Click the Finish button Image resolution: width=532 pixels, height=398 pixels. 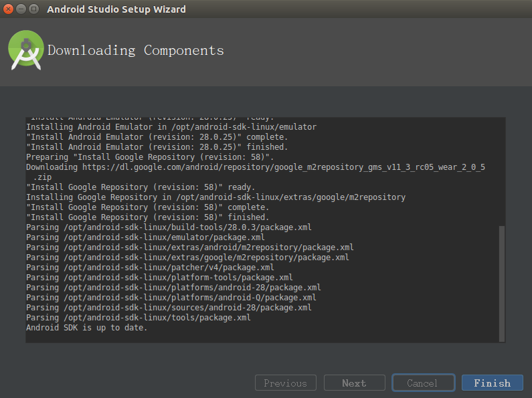click(x=492, y=383)
